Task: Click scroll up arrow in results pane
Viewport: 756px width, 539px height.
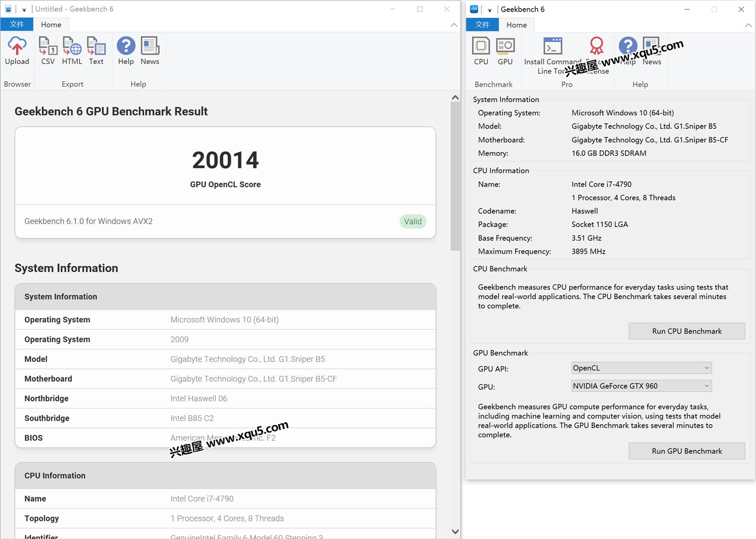Action: pyautogui.click(x=455, y=98)
